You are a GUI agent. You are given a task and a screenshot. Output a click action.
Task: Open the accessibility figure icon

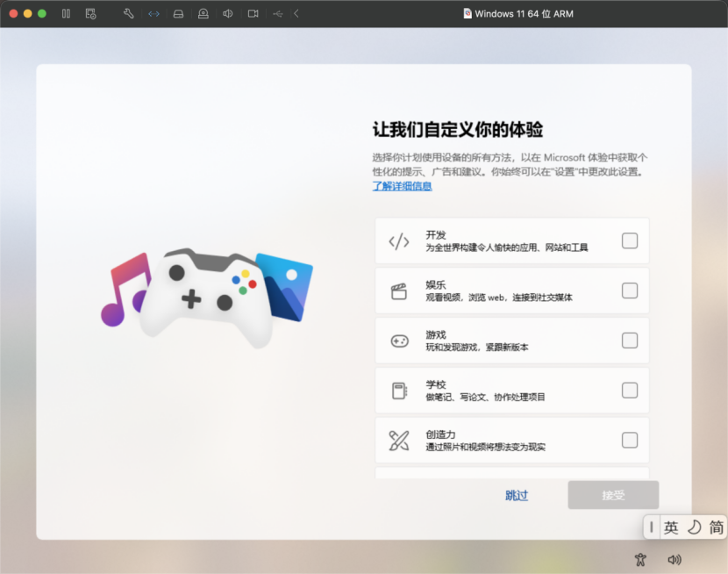tap(640, 560)
